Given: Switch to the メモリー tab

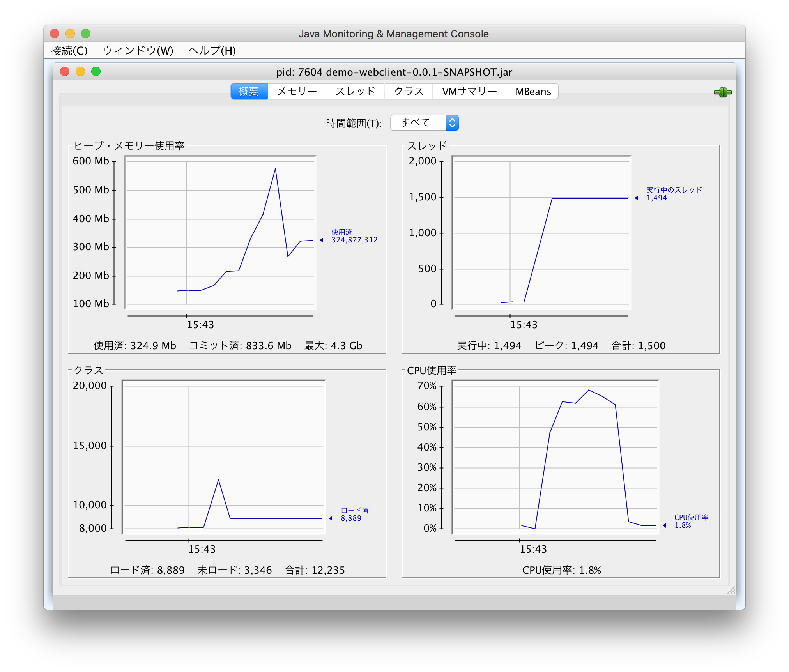Looking at the screenshot, I should pos(297,91).
